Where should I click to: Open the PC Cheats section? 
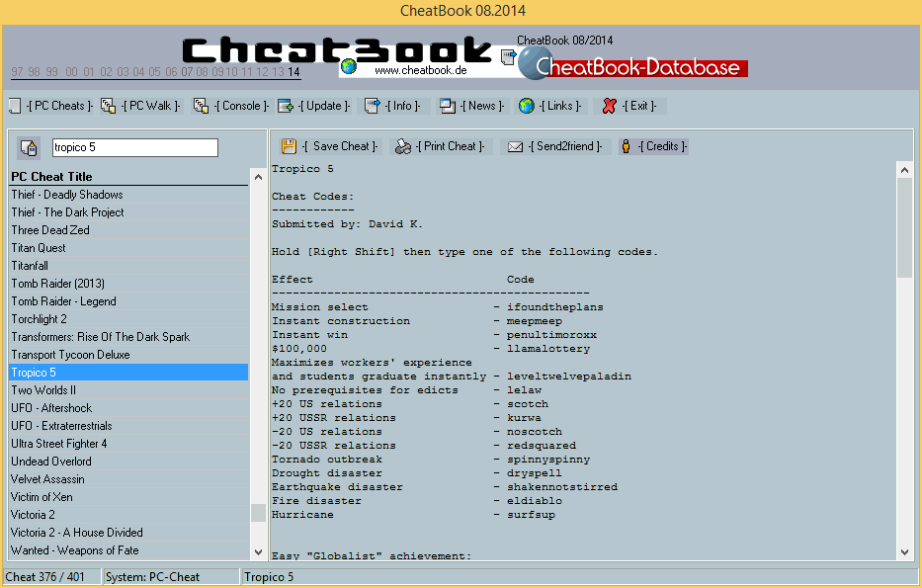(51, 106)
